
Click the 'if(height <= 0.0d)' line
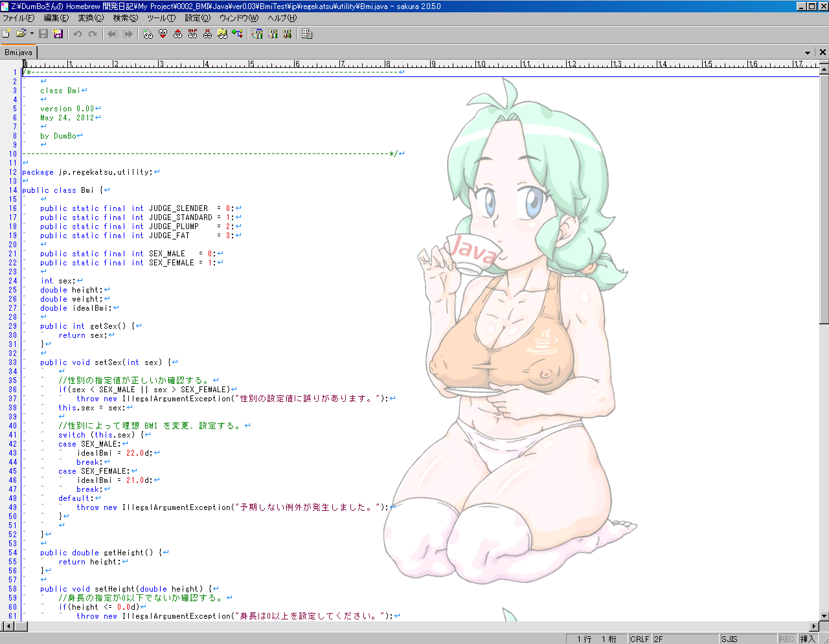[x=99, y=607]
